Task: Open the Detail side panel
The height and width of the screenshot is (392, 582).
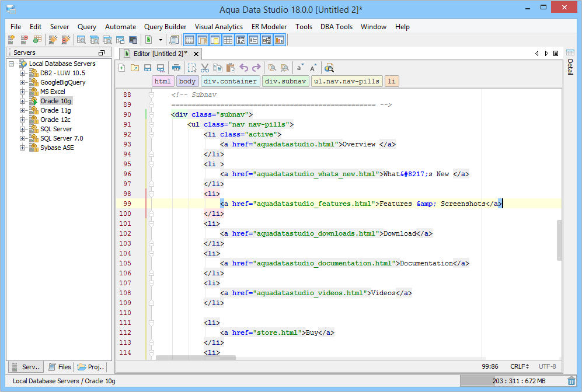Action: point(570,62)
